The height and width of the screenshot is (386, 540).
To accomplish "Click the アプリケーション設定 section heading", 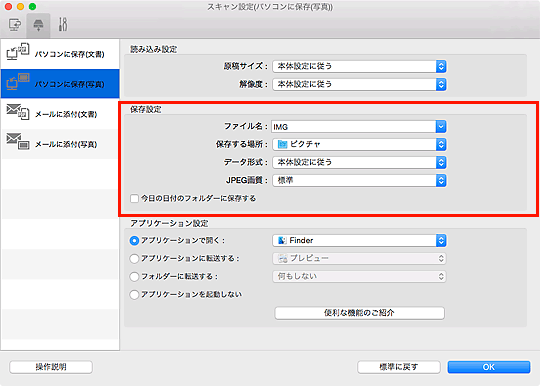I will point(169,223).
